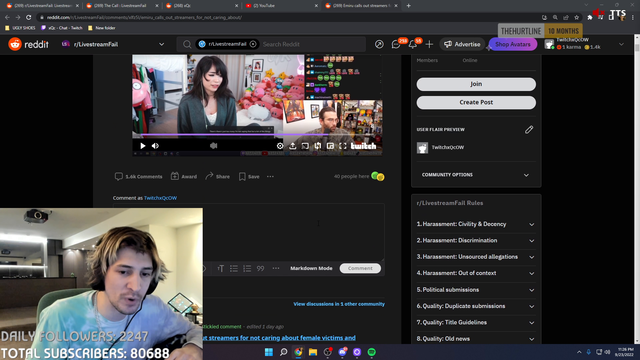Screen dimensions: 640x360
Task: Switch to the xQc browser tab
Action: tap(201, 6)
